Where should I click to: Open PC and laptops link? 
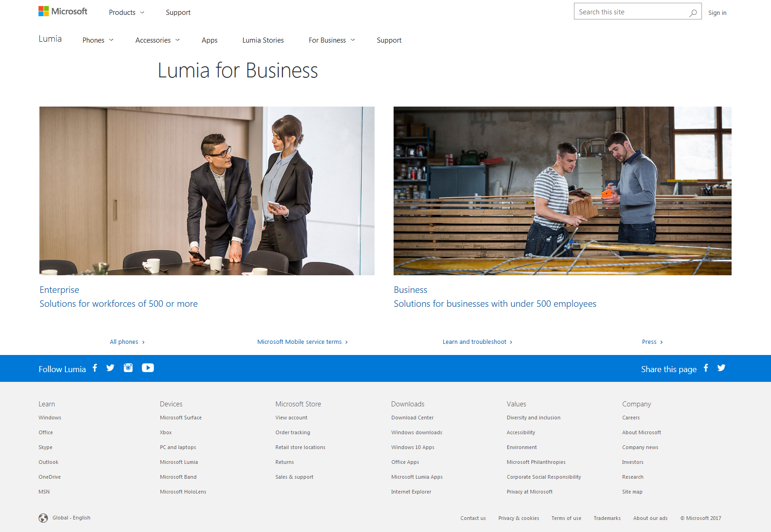coord(178,447)
